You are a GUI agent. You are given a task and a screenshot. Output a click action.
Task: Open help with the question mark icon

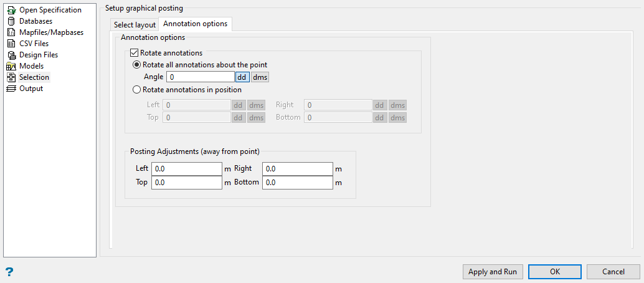(9, 272)
